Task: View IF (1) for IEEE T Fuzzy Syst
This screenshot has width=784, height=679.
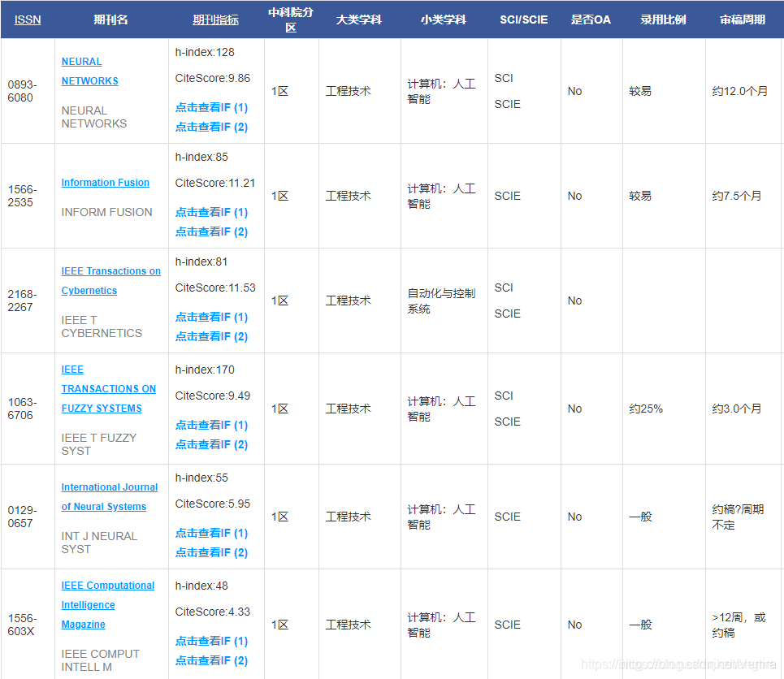Action: (x=211, y=425)
